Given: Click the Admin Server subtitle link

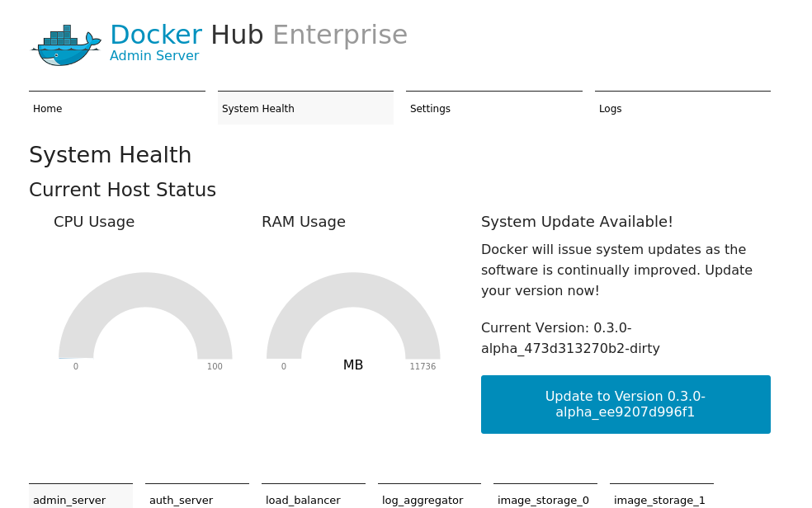Looking at the screenshot, I should click(154, 56).
